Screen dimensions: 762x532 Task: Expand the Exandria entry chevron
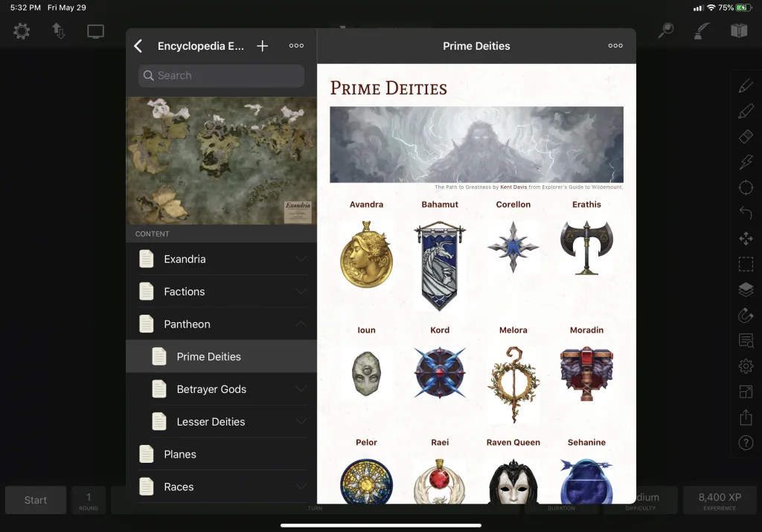coord(301,259)
